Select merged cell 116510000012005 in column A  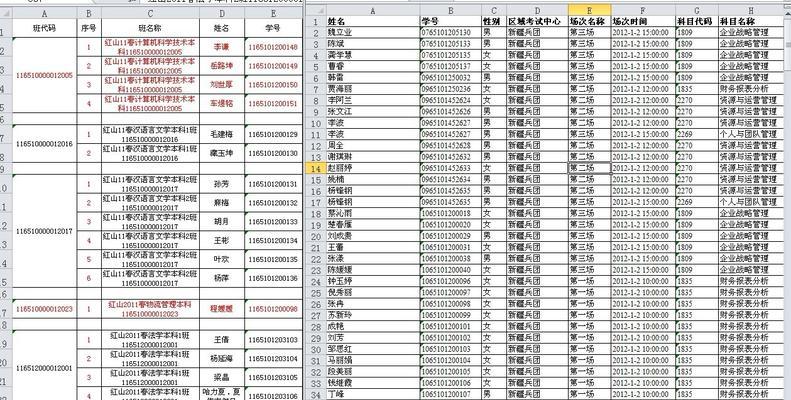point(44,75)
